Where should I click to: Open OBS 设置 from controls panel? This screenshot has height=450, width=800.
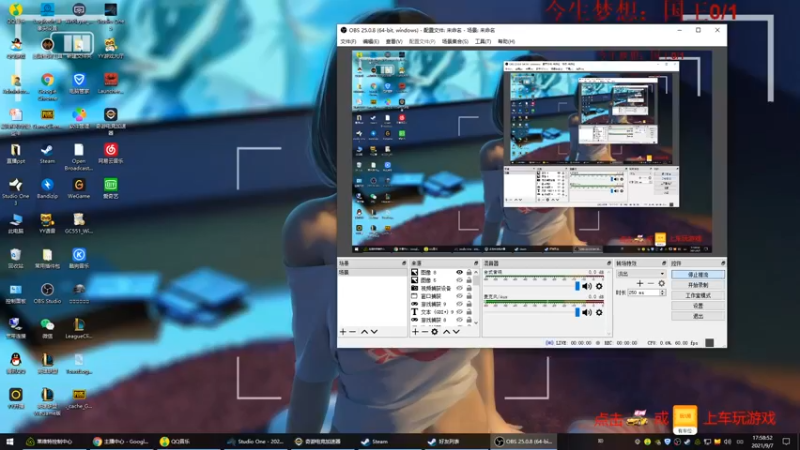tap(698, 306)
